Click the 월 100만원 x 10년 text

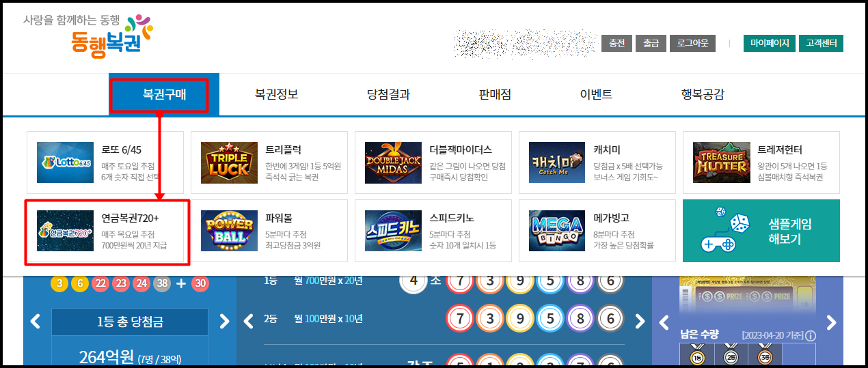coord(328,319)
